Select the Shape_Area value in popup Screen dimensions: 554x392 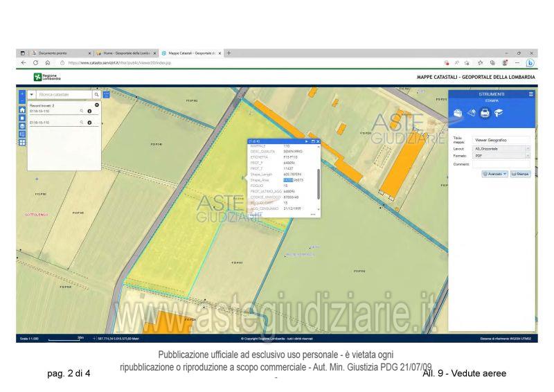coord(293,180)
